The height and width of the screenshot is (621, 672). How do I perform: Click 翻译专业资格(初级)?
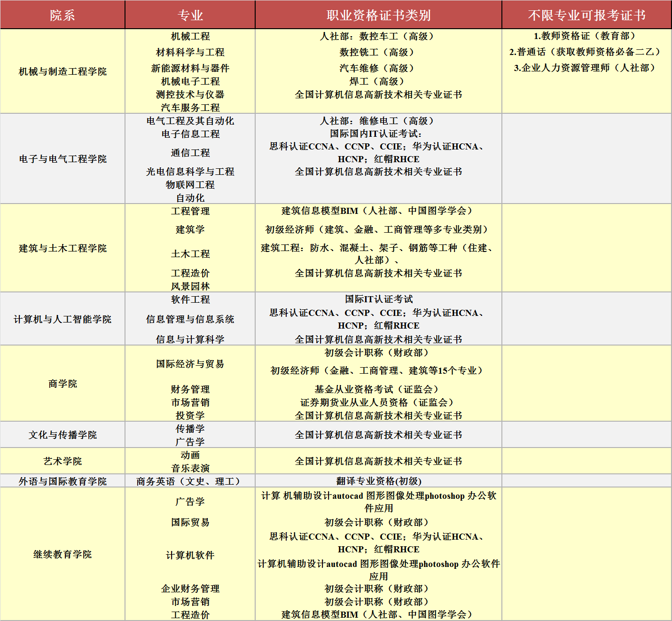pyautogui.click(x=378, y=481)
